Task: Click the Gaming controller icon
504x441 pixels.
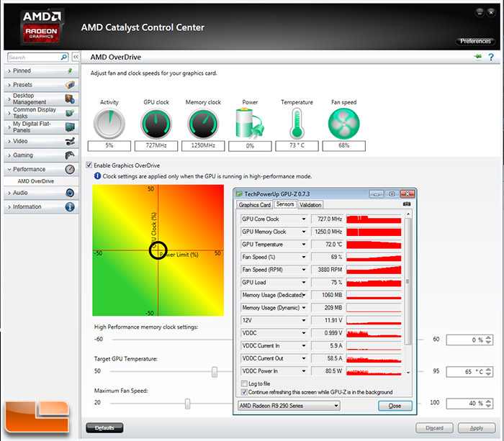Action: 70,155
